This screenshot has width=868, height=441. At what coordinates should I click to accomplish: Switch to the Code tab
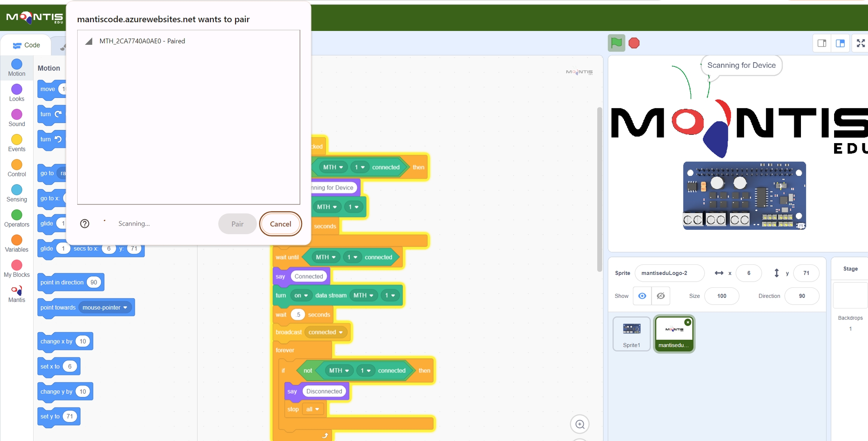click(26, 45)
